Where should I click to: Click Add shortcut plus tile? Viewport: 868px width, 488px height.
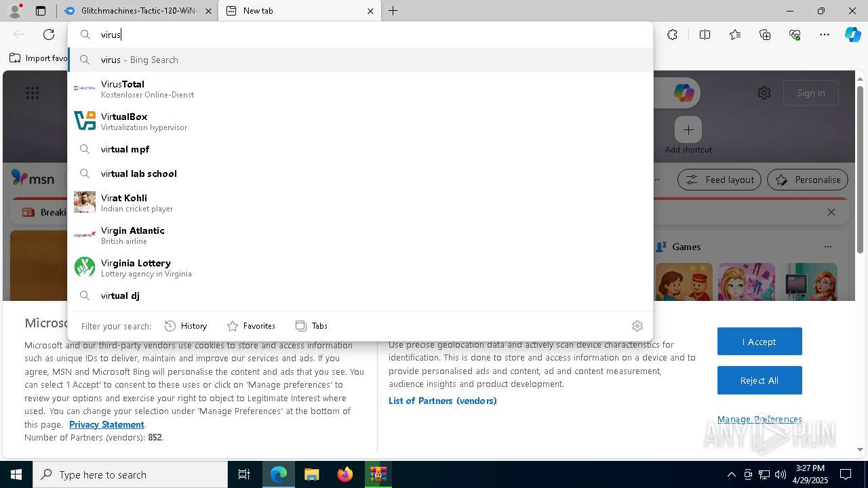click(688, 129)
